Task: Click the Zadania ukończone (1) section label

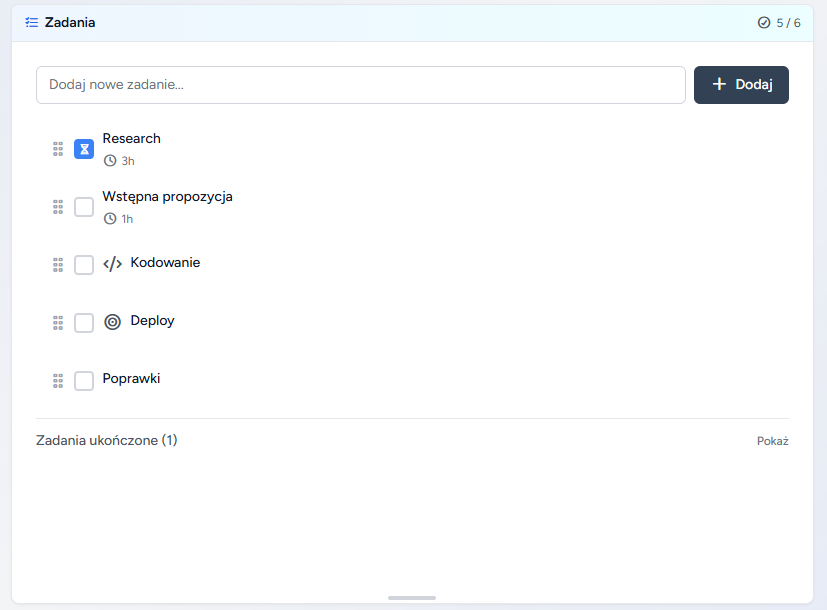Action: (107, 440)
